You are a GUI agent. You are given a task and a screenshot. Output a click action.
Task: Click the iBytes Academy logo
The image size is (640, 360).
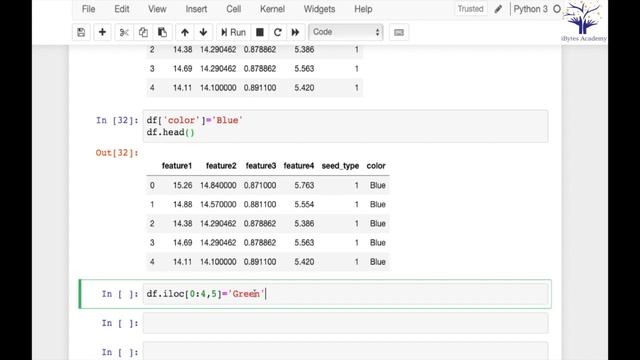pos(584,21)
